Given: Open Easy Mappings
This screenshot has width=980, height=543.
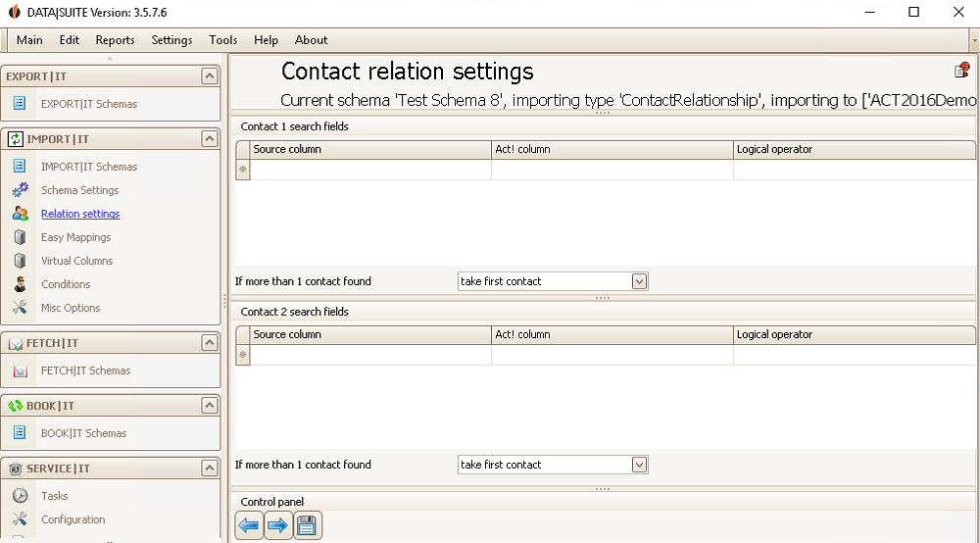Looking at the screenshot, I should click(x=75, y=237).
